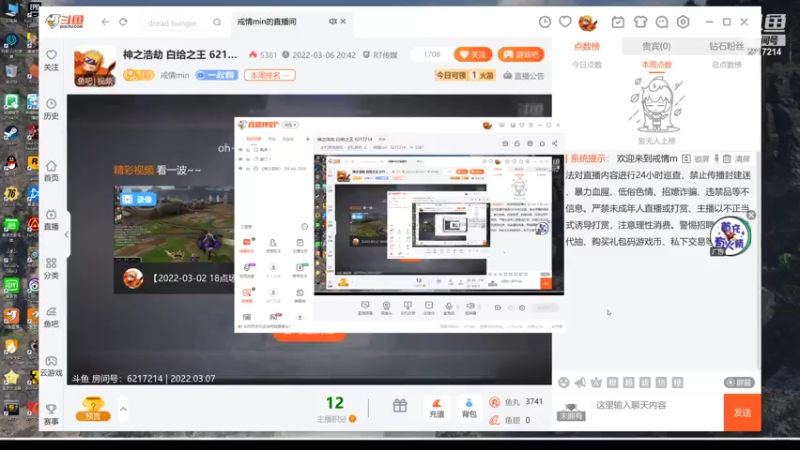Open the floating round promo badge
The image size is (800, 450).
coord(730,236)
